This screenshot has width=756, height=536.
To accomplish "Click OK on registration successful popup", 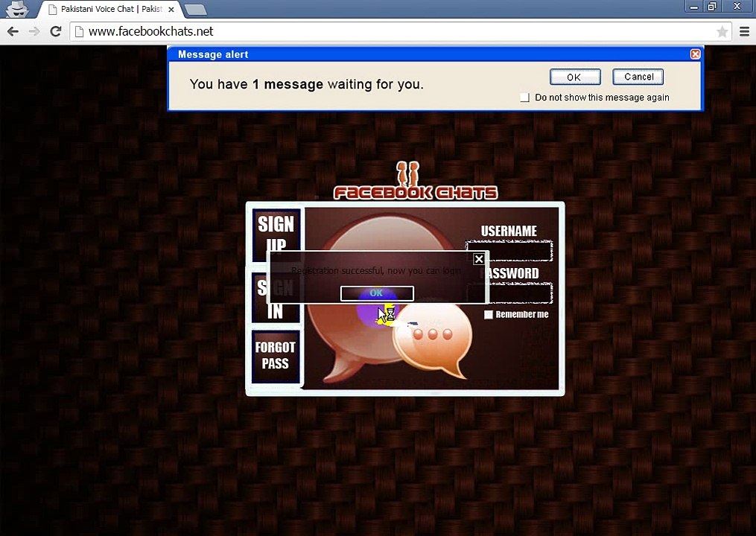I will (x=377, y=293).
